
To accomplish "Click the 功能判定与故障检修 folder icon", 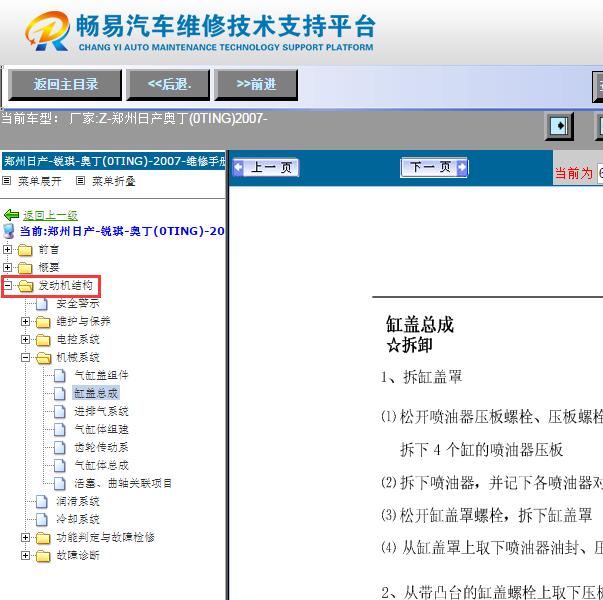I will (x=43, y=538).
